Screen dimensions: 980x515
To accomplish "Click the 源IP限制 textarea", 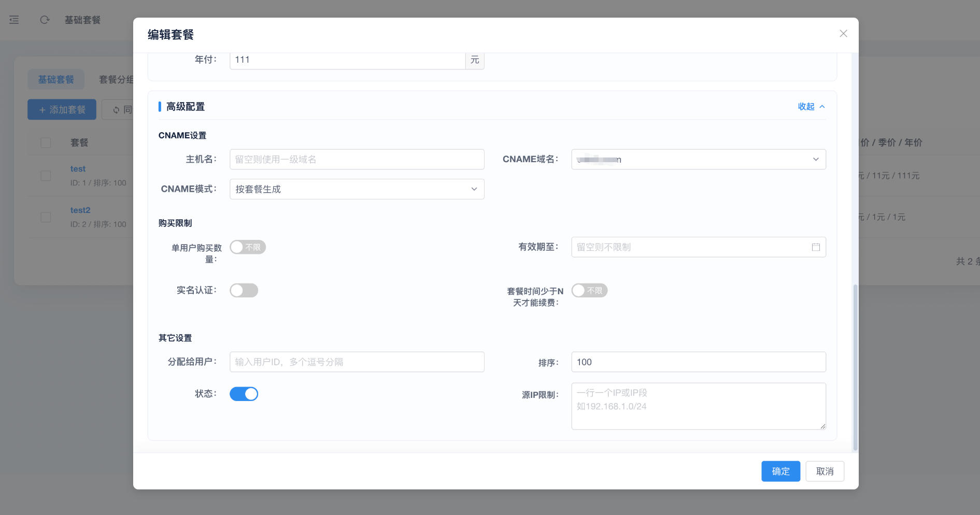I will (x=698, y=406).
